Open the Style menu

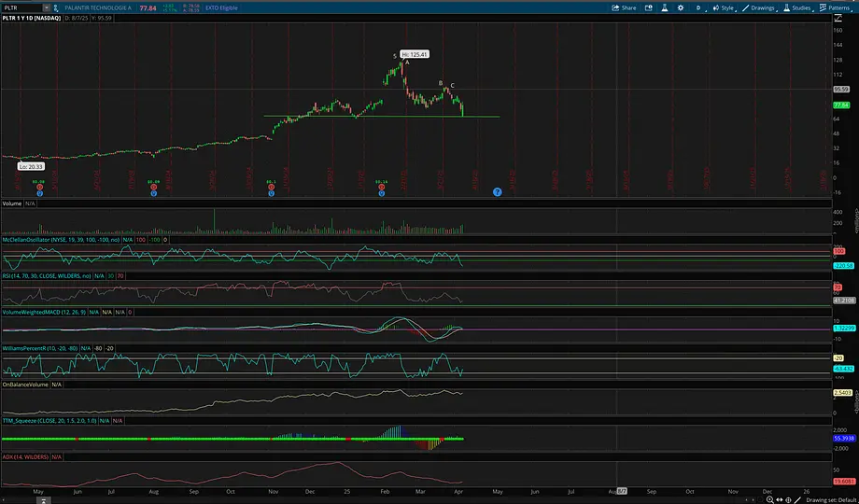point(724,7)
